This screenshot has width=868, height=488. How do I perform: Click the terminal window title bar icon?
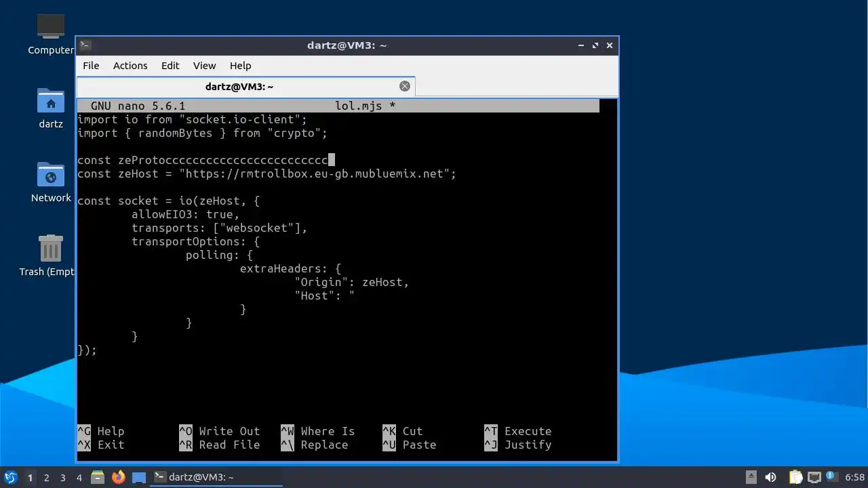pyautogui.click(x=85, y=45)
